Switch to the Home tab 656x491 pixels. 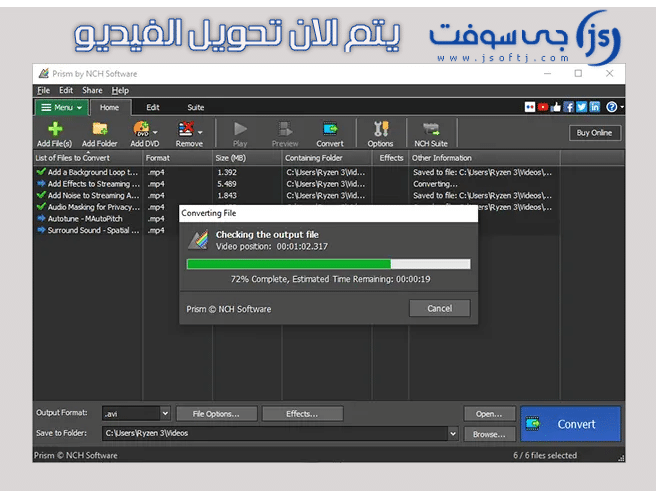[110, 107]
